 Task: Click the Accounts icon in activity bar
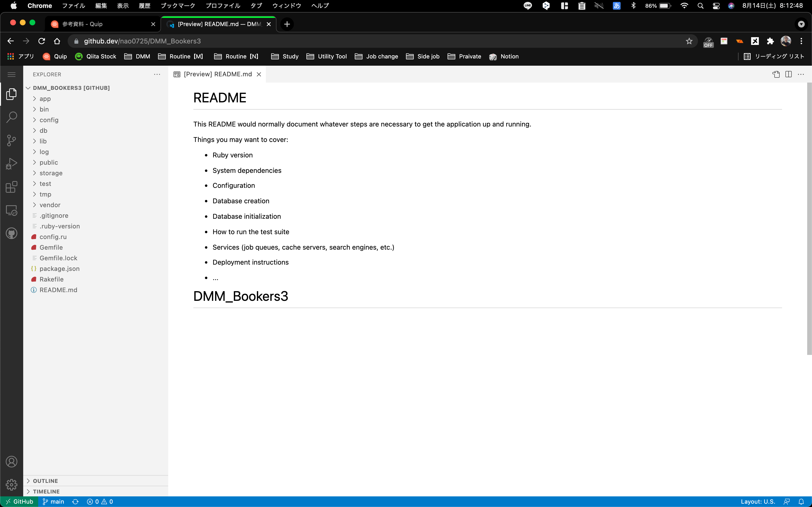click(x=11, y=462)
